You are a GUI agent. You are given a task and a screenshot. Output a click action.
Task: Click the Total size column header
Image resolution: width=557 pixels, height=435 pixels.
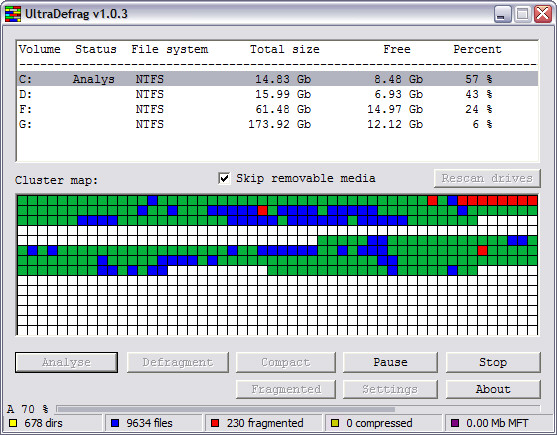point(285,49)
